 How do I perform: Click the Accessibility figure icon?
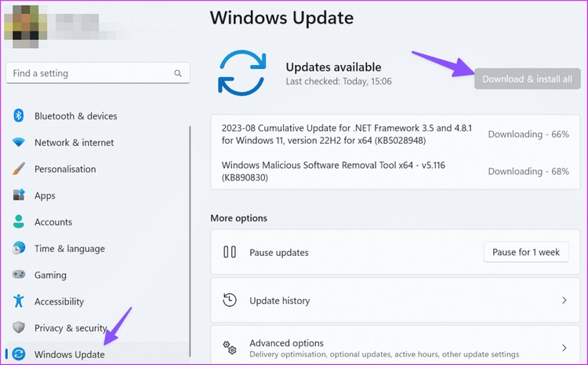[x=18, y=301]
